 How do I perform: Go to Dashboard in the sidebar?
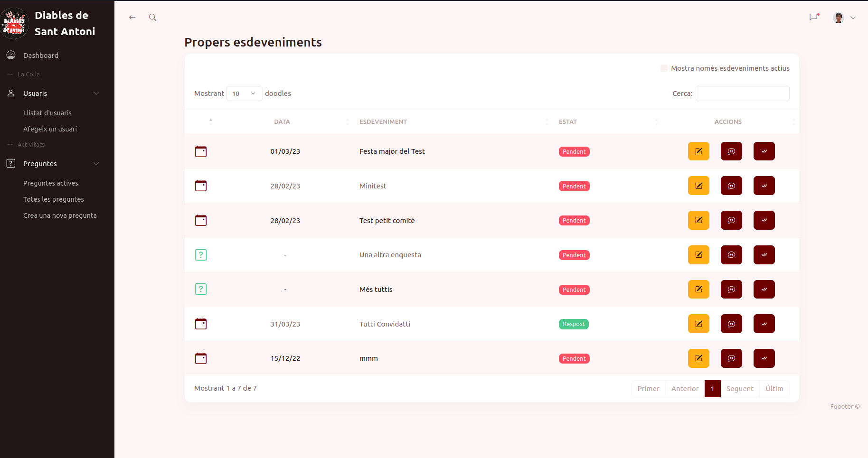pos(41,56)
